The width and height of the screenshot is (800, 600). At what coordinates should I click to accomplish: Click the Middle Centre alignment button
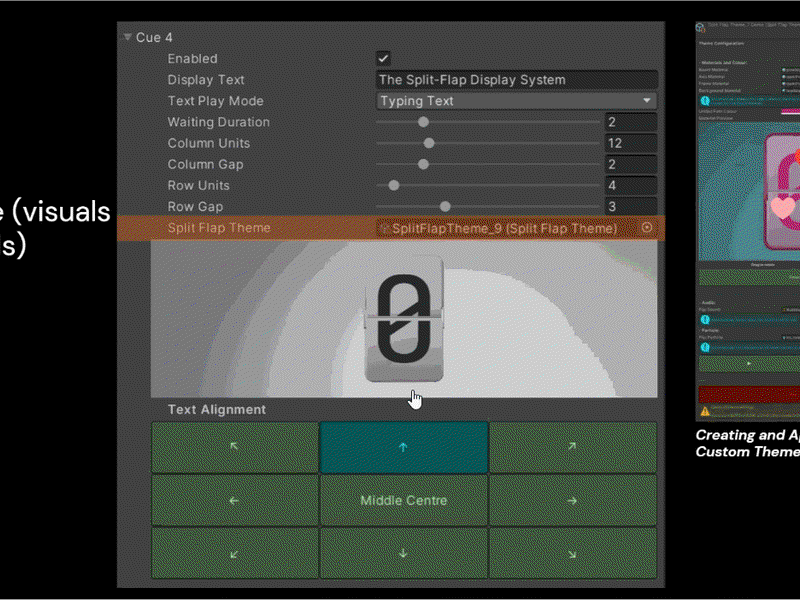pos(404,501)
